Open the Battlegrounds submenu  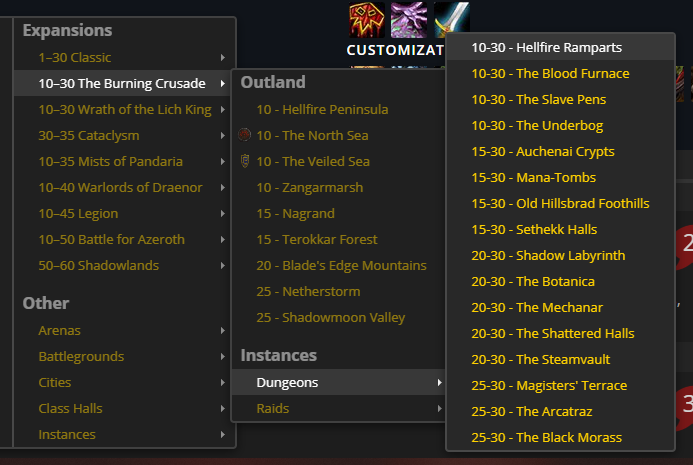pyautogui.click(x=81, y=356)
